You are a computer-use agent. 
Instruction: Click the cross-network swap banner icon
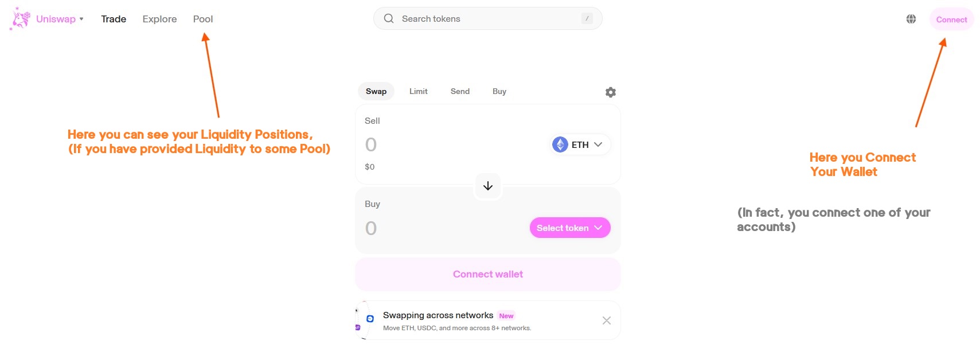pos(370,319)
